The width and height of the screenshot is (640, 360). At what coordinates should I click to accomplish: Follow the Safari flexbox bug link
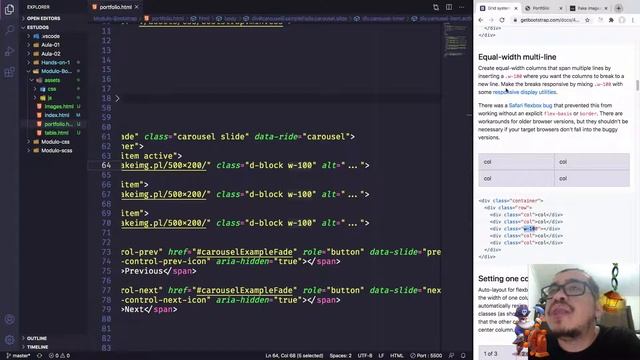530,105
